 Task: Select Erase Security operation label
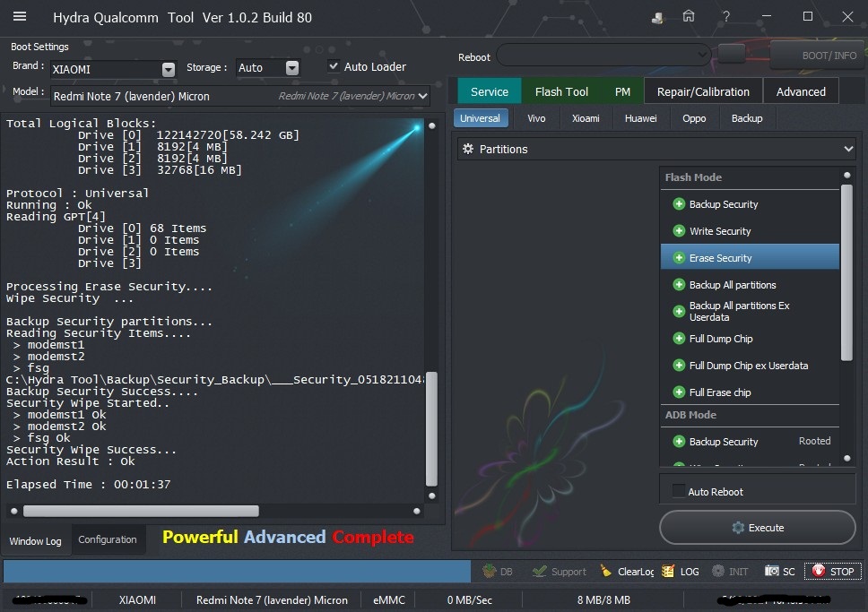pyautogui.click(x=720, y=258)
